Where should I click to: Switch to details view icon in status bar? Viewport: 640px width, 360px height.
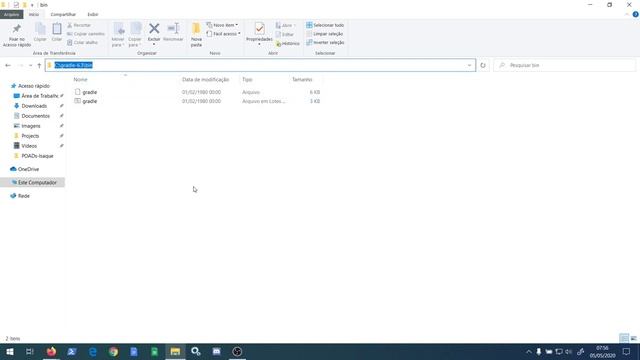coord(624,338)
